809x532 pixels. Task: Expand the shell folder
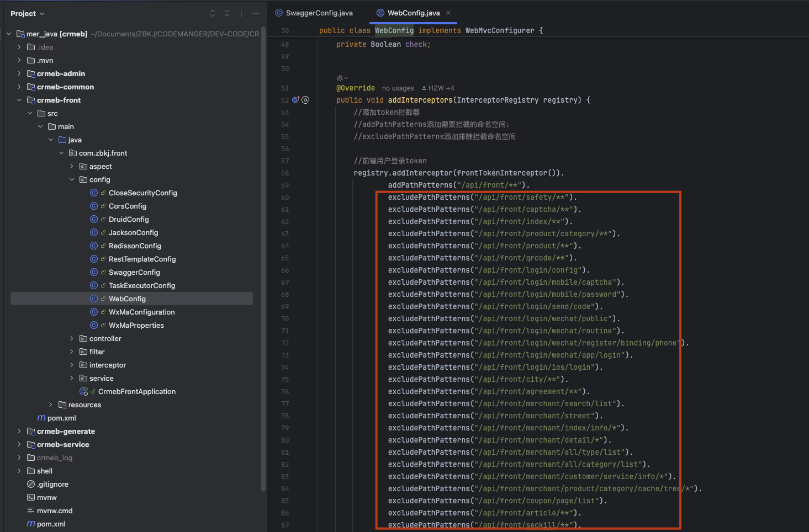pos(19,471)
